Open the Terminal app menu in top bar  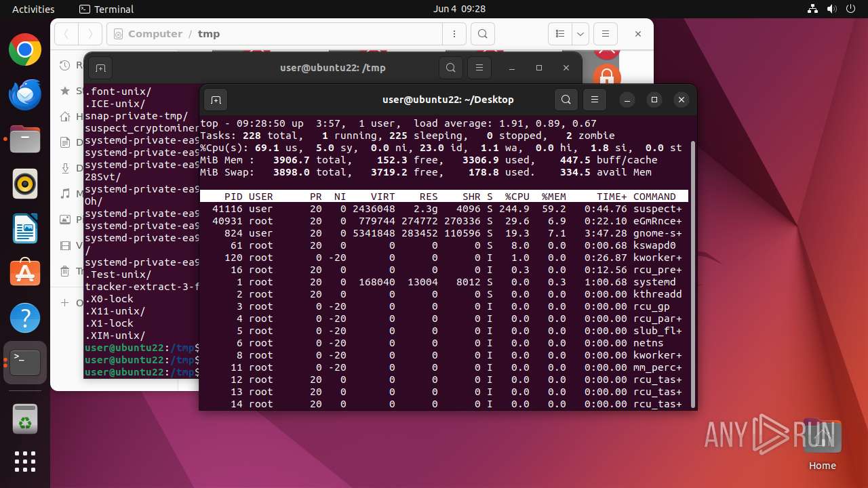pyautogui.click(x=106, y=9)
